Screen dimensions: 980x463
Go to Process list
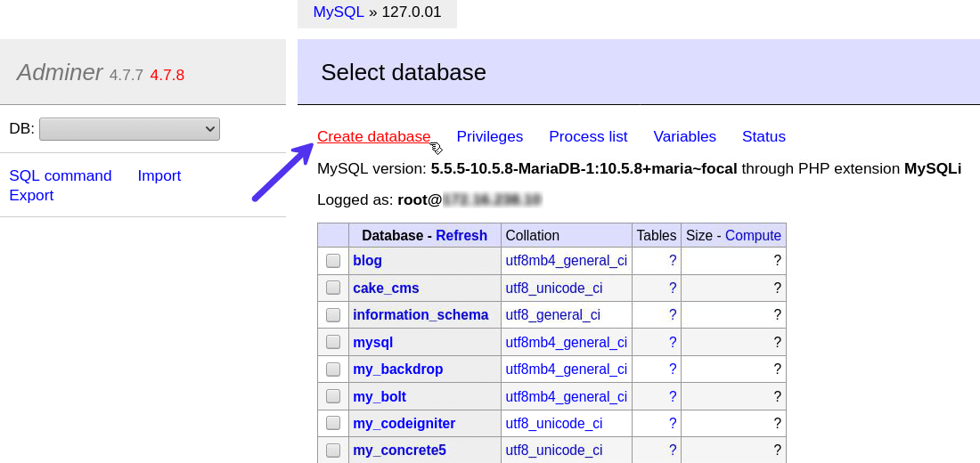point(588,136)
